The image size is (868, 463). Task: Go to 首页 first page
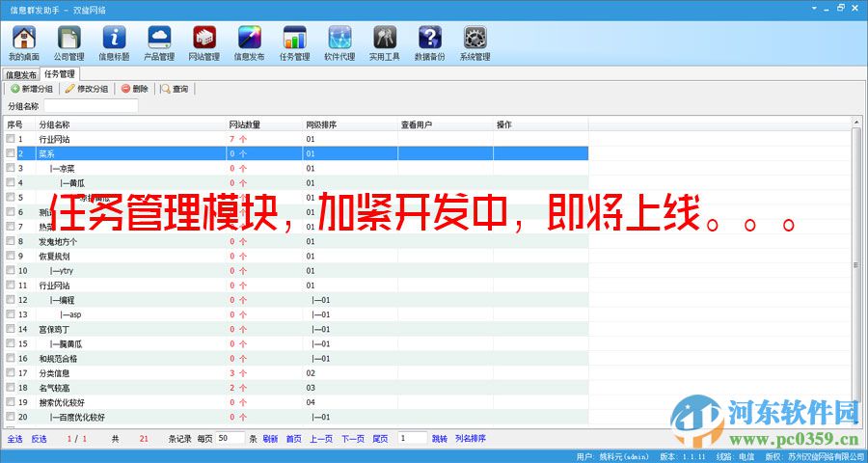point(294,439)
